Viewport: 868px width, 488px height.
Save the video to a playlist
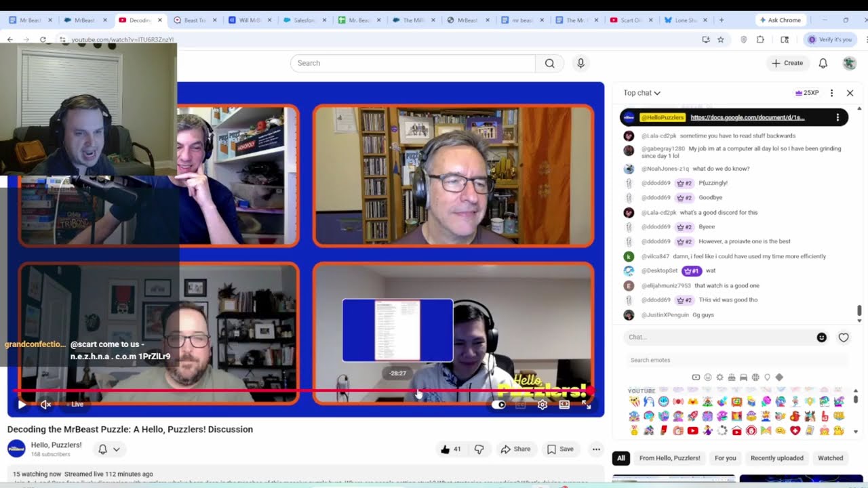pos(560,449)
